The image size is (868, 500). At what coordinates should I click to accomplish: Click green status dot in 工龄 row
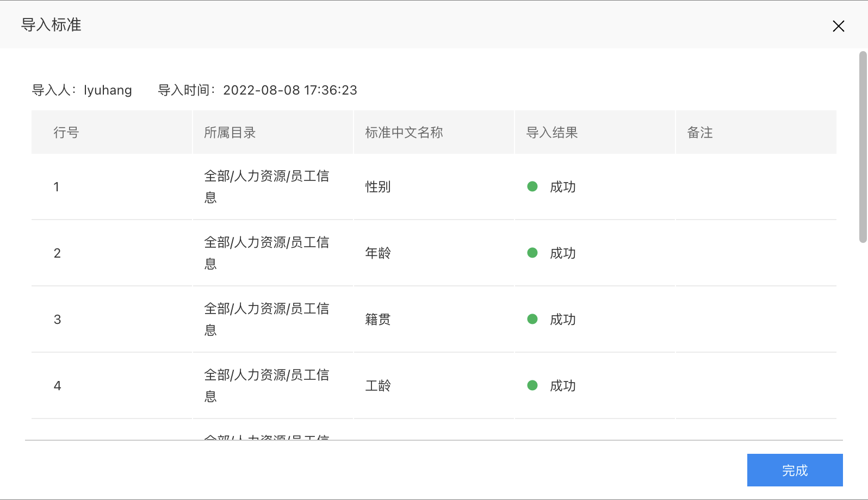(x=532, y=385)
